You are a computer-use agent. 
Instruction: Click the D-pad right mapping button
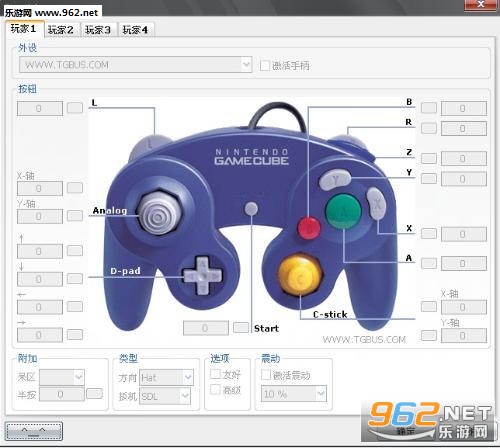coord(75,334)
